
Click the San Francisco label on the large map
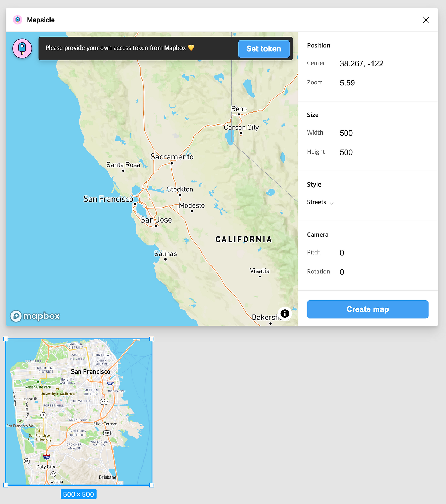pos(108,199)
